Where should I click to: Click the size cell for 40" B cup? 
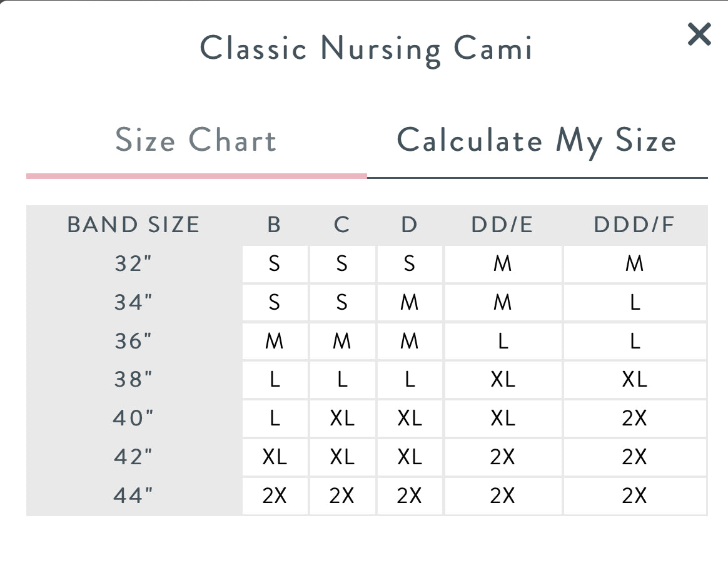pos(275,419)
